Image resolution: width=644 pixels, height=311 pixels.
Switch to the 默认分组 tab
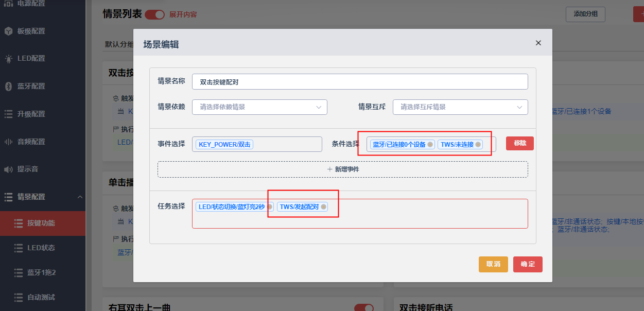pyautogui.click(x=119, y=44)
